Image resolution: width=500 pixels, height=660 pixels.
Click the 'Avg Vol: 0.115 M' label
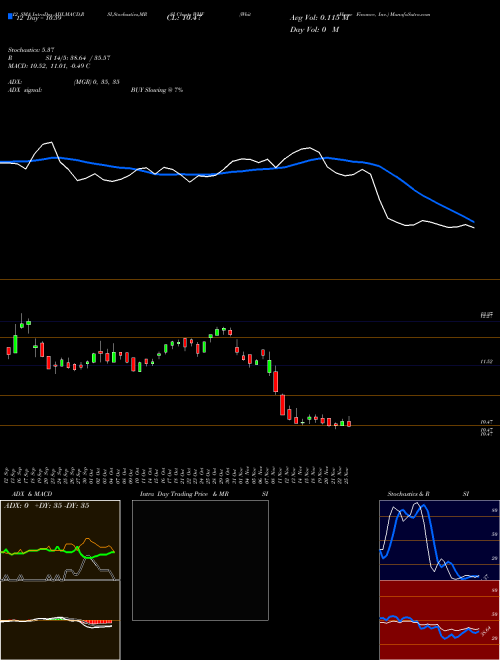320,18
